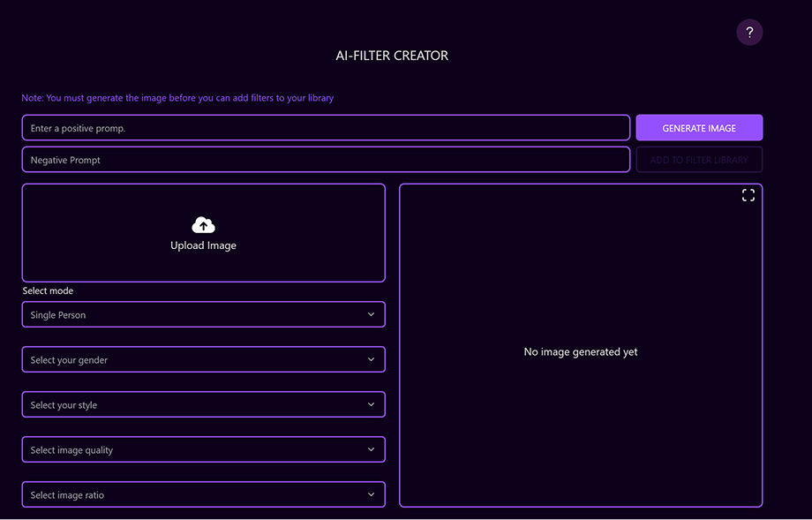Click the chevron arrow on image quality
The height and width of the screenshot is (520, 812).
tap(371, 450)
